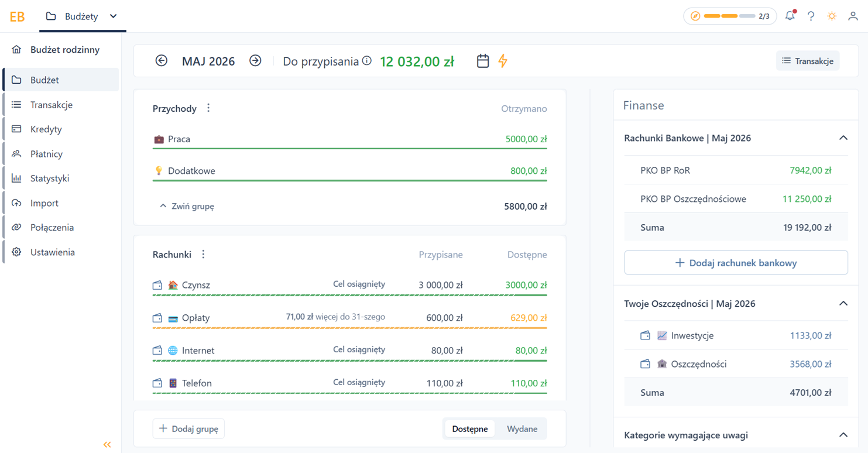This screenshot has height=453, width=868.
Task: Select Budżet in the sidebar
Action: (x=61, y=80)
